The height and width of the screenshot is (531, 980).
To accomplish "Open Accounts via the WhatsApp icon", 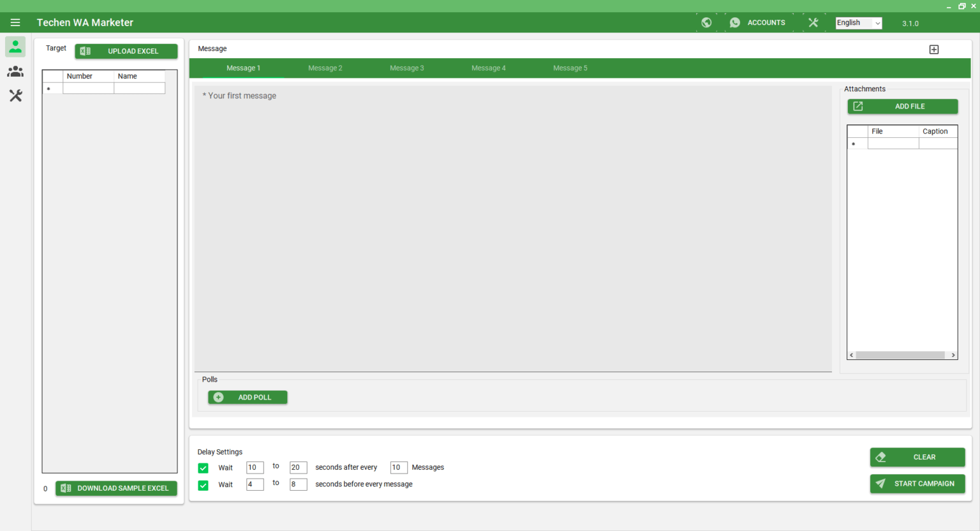I will coord(734,22).
